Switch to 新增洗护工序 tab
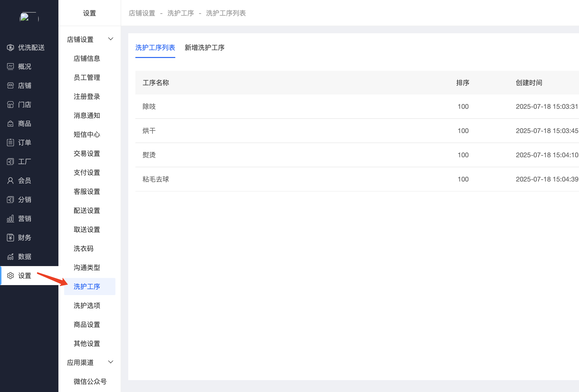 204,48
